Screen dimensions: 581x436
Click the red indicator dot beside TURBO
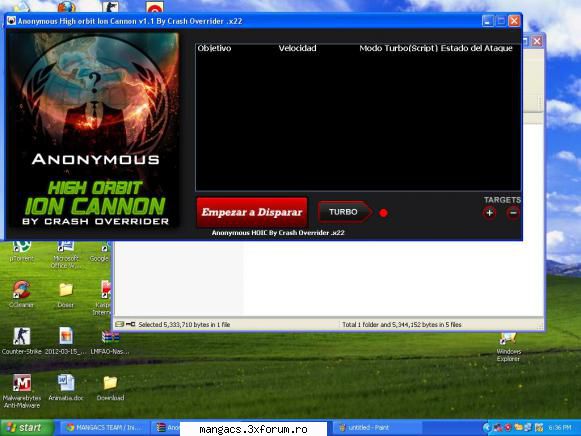tap(384, 213)
